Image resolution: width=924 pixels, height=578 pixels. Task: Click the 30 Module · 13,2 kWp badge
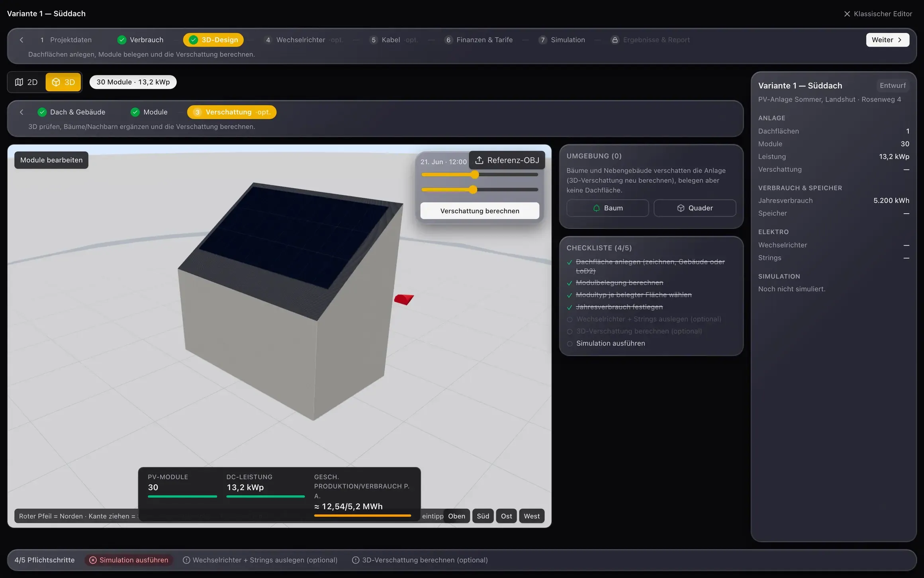tap(133, 82)
